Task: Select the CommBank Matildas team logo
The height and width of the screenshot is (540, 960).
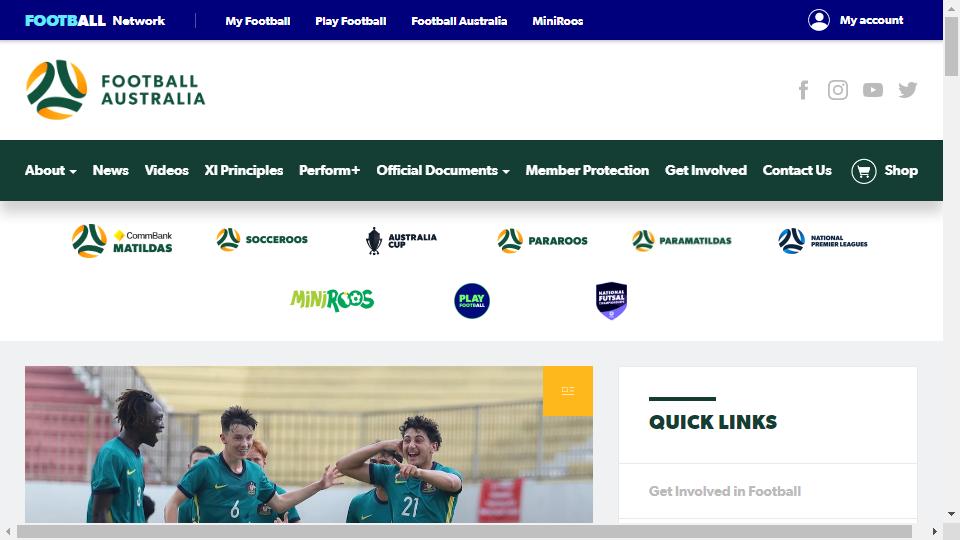Action: [x=122, y=241]
